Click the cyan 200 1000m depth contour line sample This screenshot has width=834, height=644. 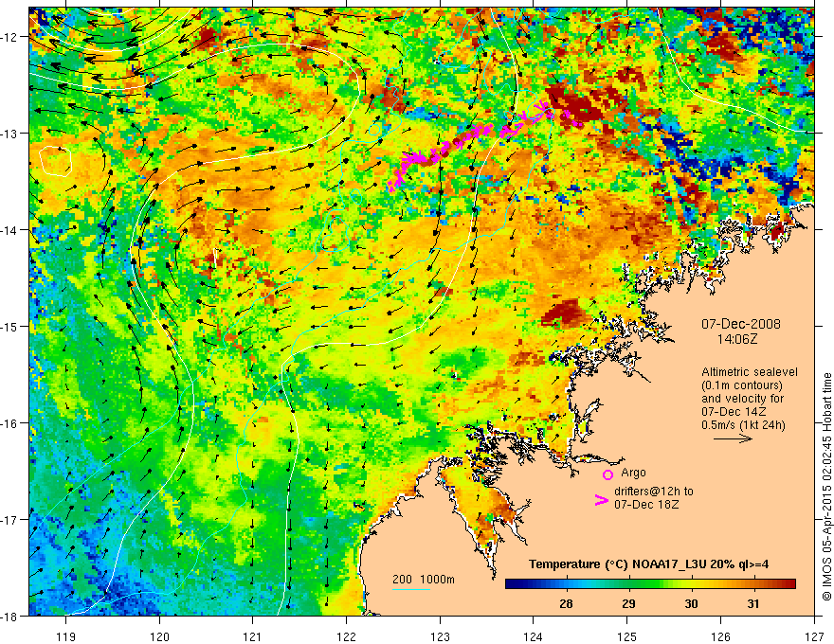410,589
